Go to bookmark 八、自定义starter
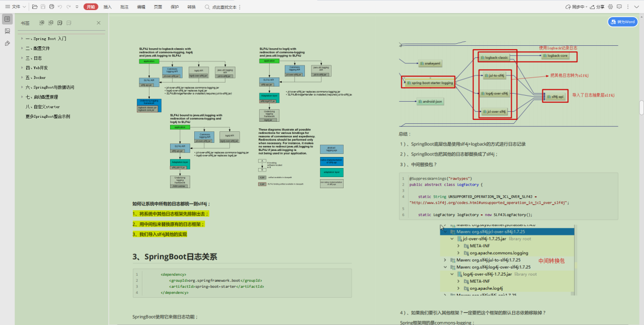644x325 pixels. click(43, 107)
